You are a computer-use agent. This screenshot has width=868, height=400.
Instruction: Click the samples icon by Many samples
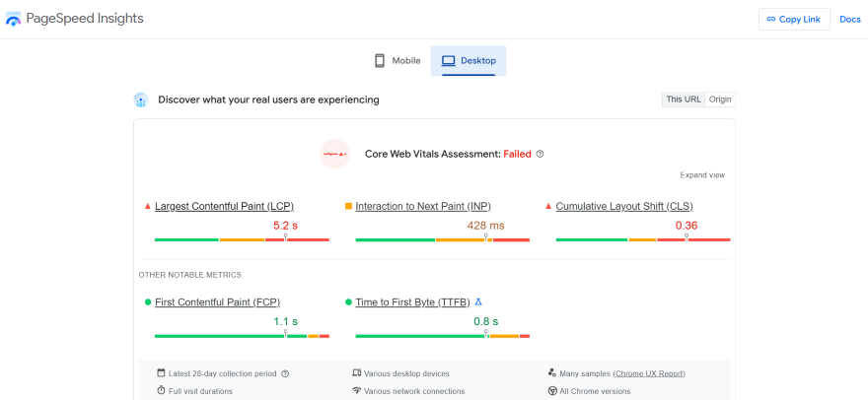coord(552,372)
